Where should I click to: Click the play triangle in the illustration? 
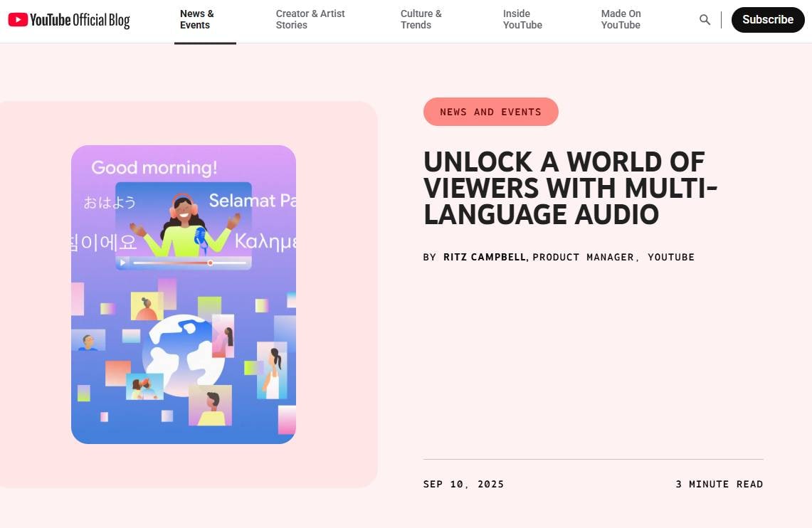[x=122, y=263]
